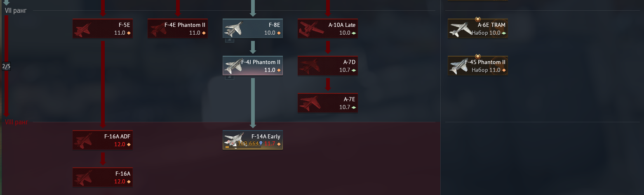The width and height of the screenshot is (644, 195).
Task: Open the A-10A Late aircraft card
Action: coord(328,29)
